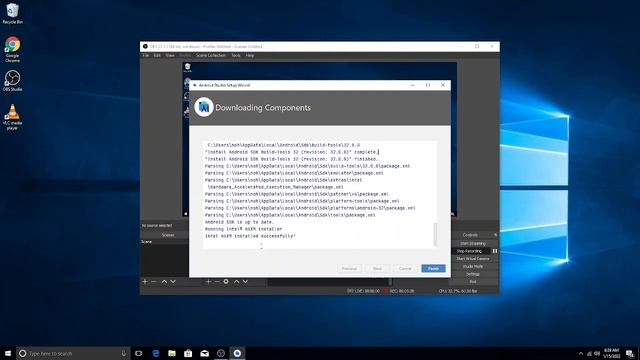Open the OBS File menu

(146, 56)
